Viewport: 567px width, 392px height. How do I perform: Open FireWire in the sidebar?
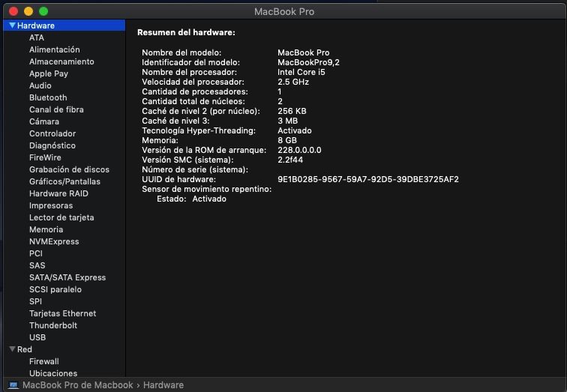[x=45, y=157]
